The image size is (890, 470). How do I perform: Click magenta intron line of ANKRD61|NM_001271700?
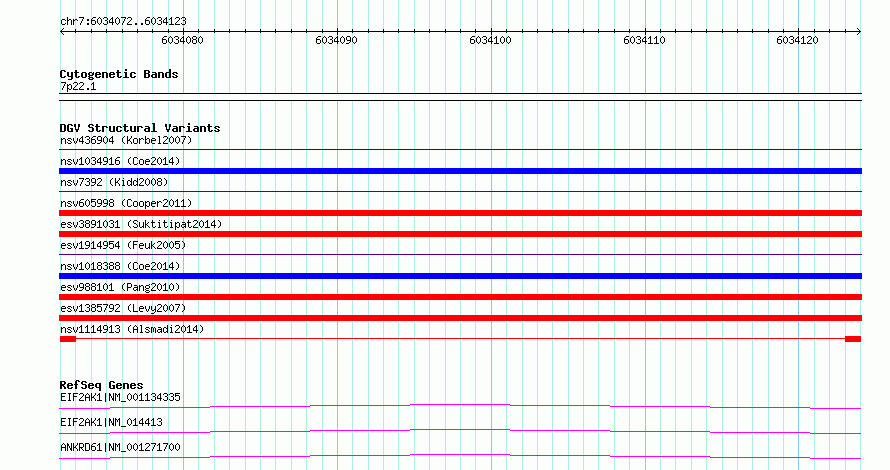[460, 455]
